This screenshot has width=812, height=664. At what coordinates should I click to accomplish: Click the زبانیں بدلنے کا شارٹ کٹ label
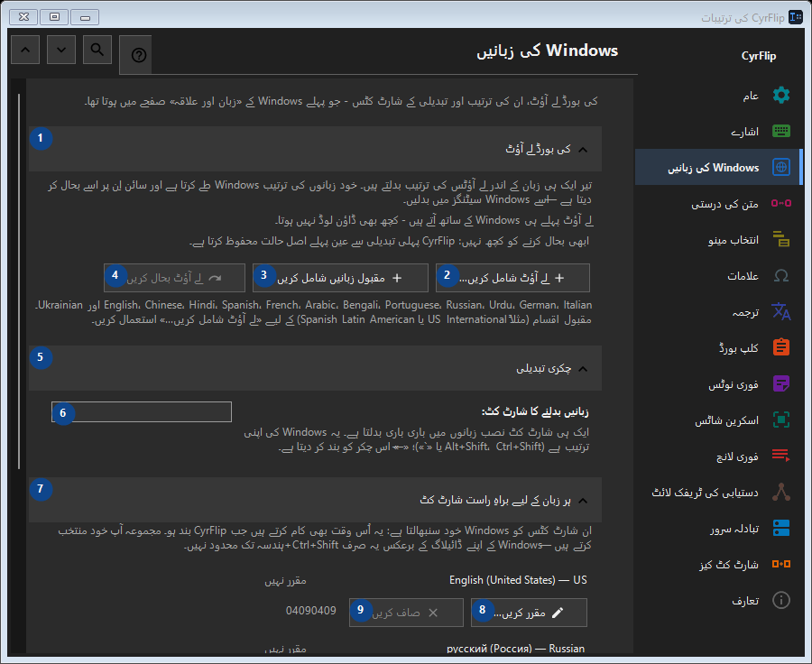[x=535, y=411]
